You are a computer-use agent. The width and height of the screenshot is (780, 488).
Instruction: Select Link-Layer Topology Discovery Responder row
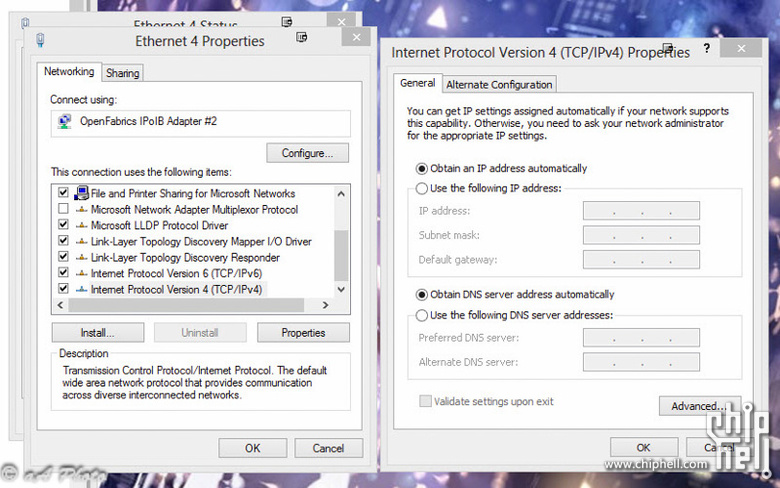click(x=185, y=258)
